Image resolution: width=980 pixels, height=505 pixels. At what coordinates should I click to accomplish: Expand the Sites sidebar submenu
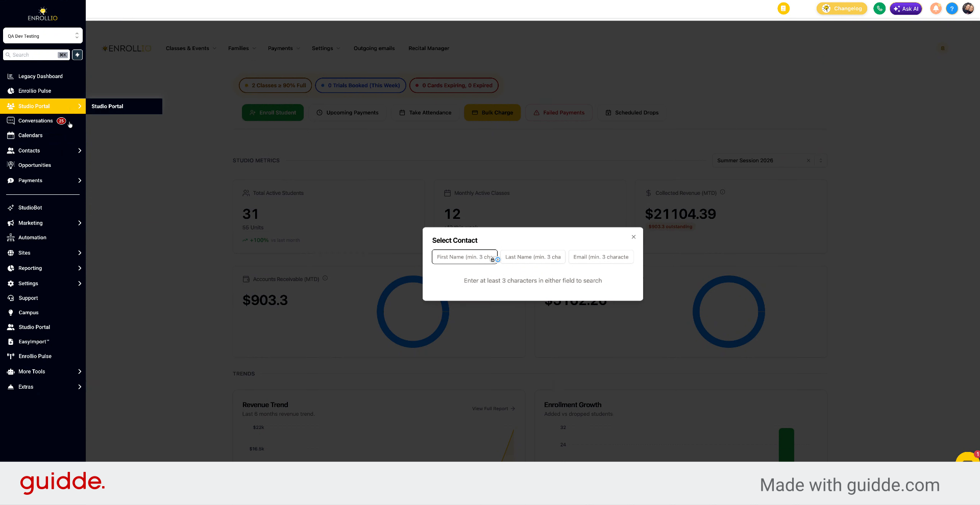pyautogui.click(x=80, y=253)
